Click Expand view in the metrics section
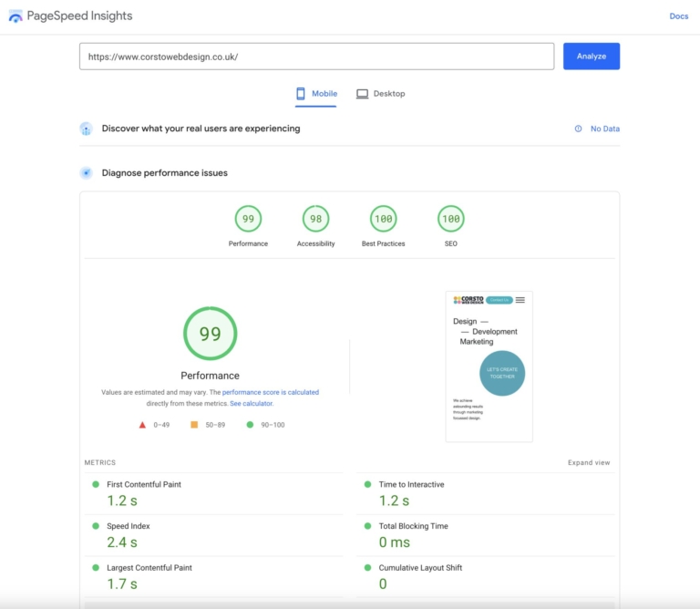700x609 pixels. pyautogui.click(x=589, y=462)
